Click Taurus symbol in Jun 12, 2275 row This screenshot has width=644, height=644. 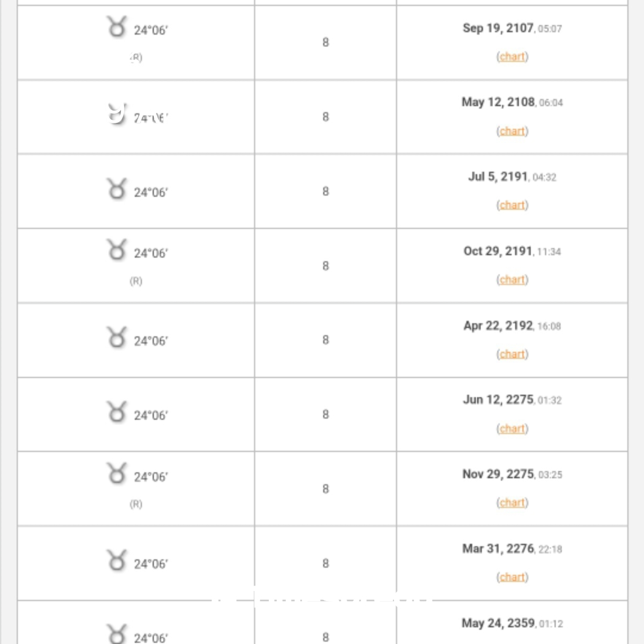(117, 412)
